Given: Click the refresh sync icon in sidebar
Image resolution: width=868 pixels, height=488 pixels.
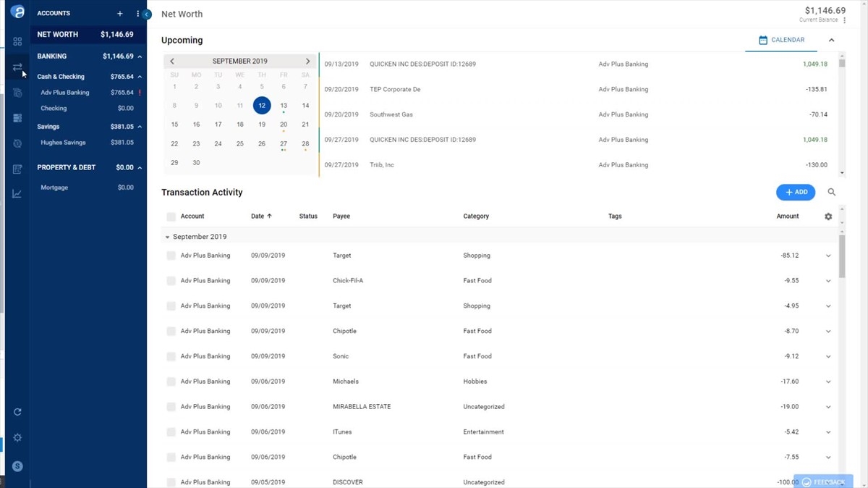Looking at the screenshot, I should (17, 412).
